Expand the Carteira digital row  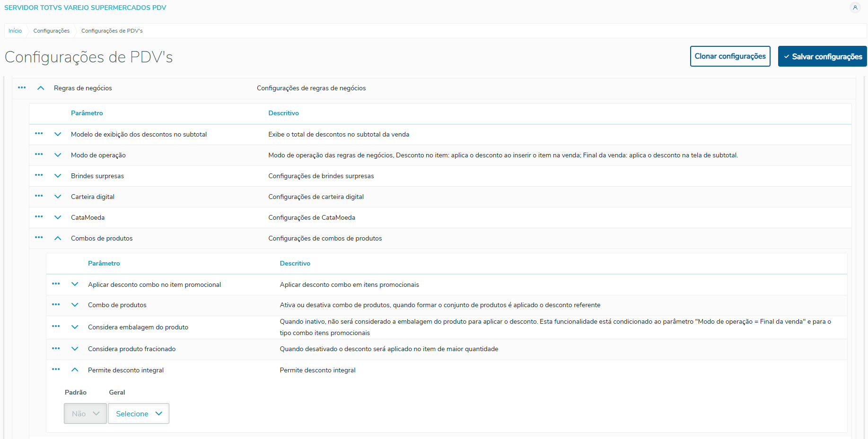click(58, 197)
